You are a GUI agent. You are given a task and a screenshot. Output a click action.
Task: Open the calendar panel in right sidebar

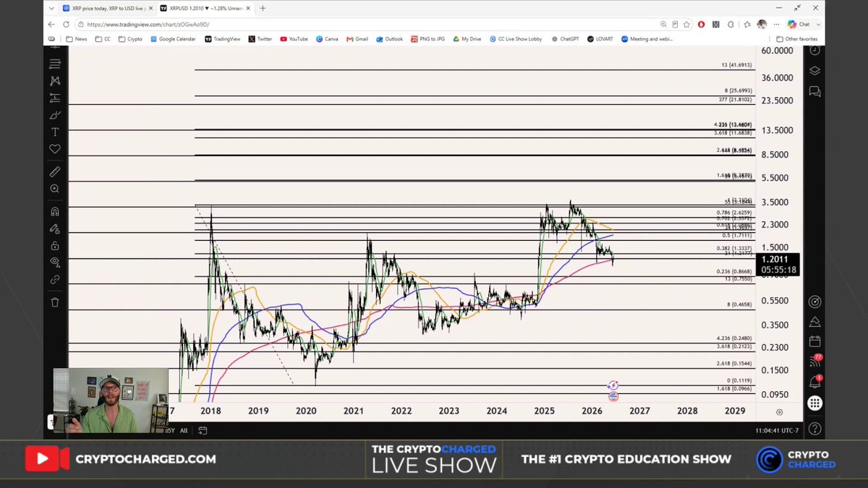pyautogui.click(x=815, y=341)
